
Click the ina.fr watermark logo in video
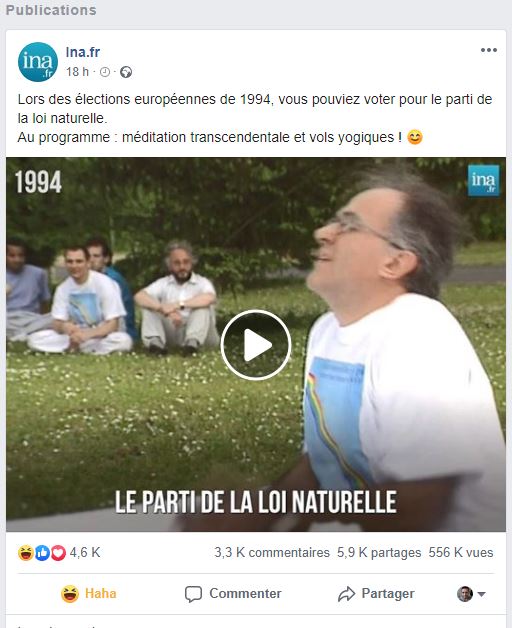pos(484,181)
